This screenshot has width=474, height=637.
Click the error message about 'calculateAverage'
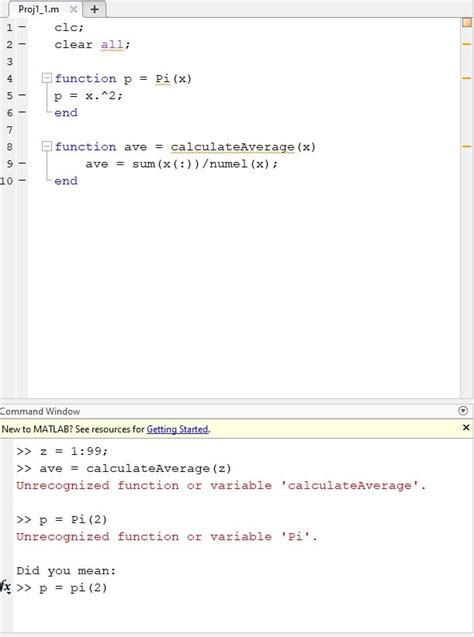pos(221,485)
